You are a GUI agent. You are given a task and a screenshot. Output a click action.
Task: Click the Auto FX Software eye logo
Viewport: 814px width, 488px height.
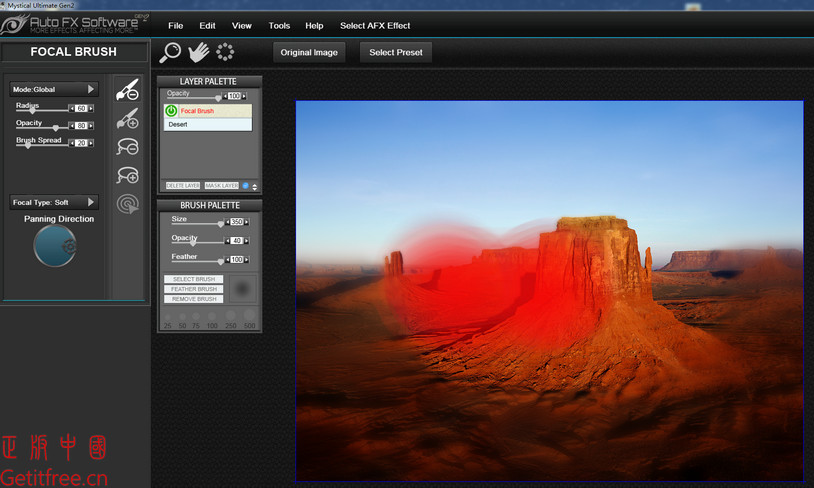(x=15, y=24)
